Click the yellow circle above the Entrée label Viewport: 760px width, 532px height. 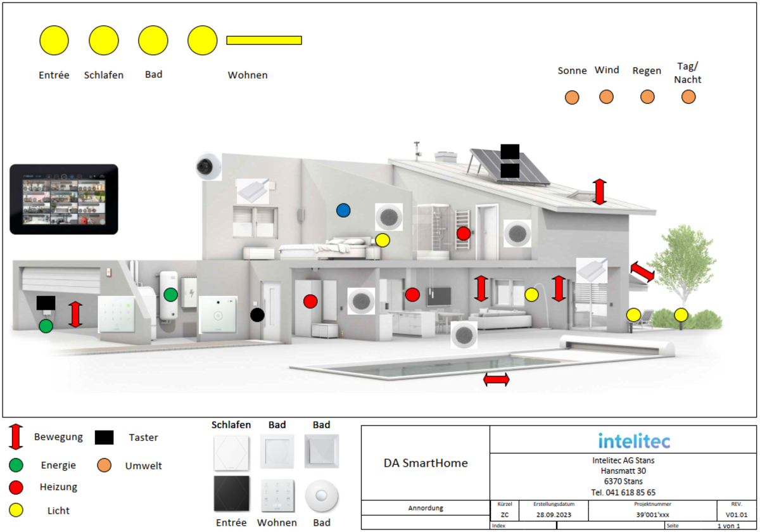coord(54,41)
